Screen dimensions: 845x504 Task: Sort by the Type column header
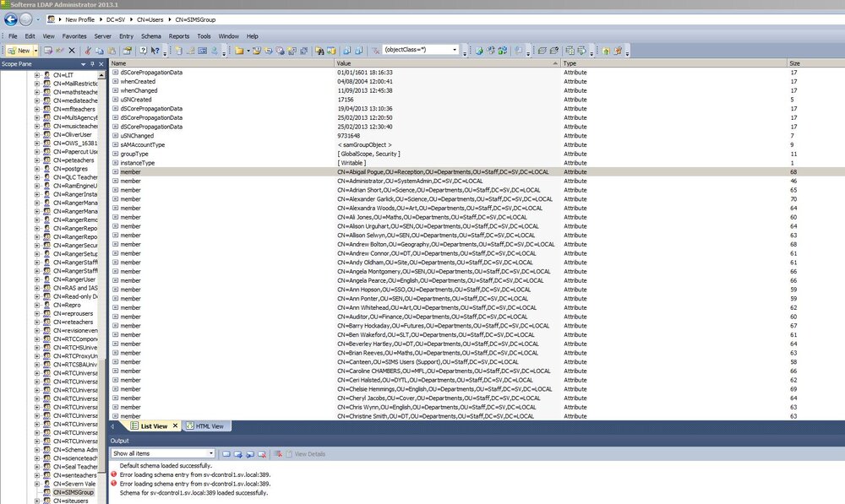point(674,63)
